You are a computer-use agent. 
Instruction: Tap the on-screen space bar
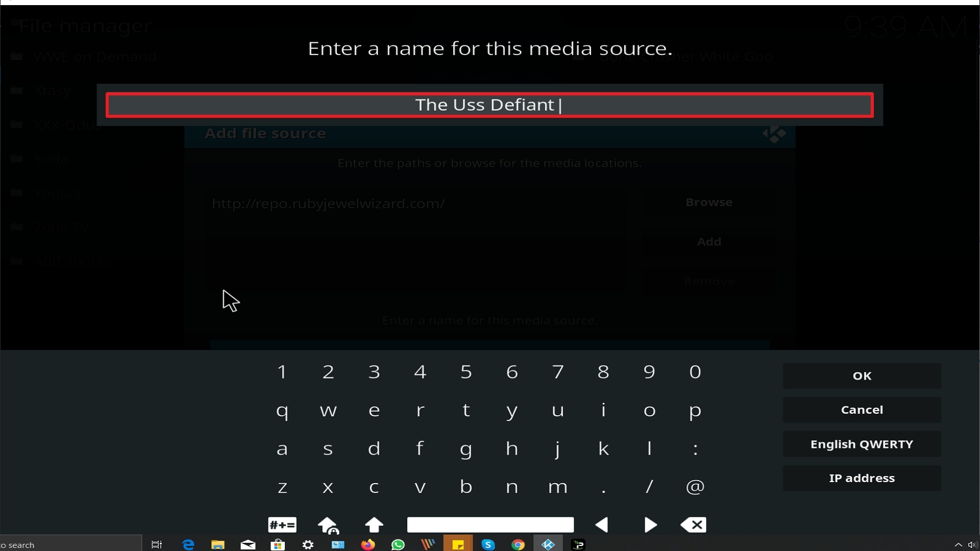click(x=490, y=524)
